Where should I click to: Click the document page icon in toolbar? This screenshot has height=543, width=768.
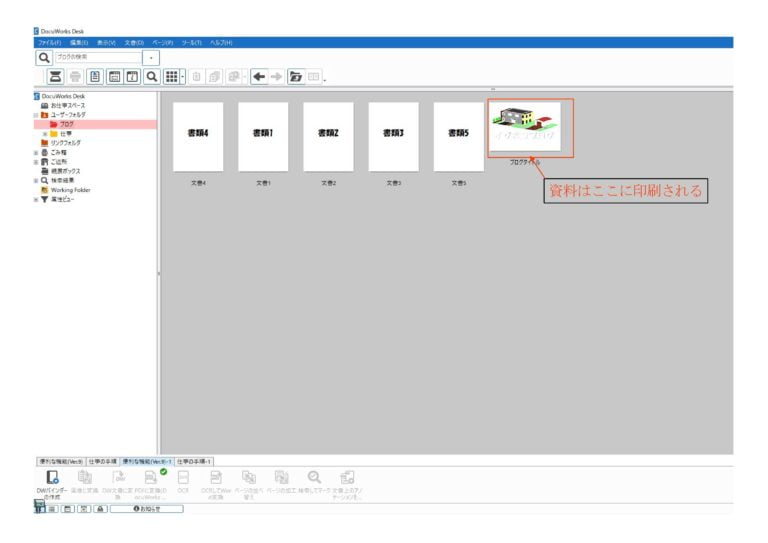[95, 76]
